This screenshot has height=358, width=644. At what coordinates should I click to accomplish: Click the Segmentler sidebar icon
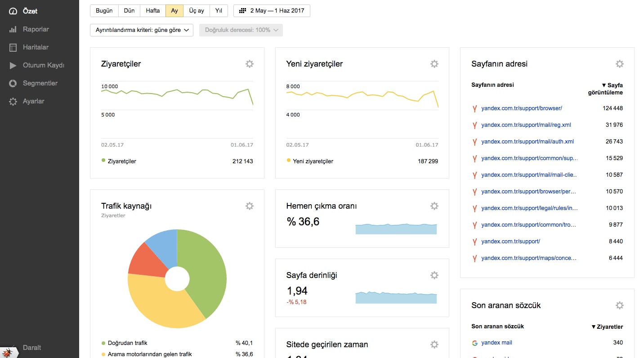pos(12,83)
